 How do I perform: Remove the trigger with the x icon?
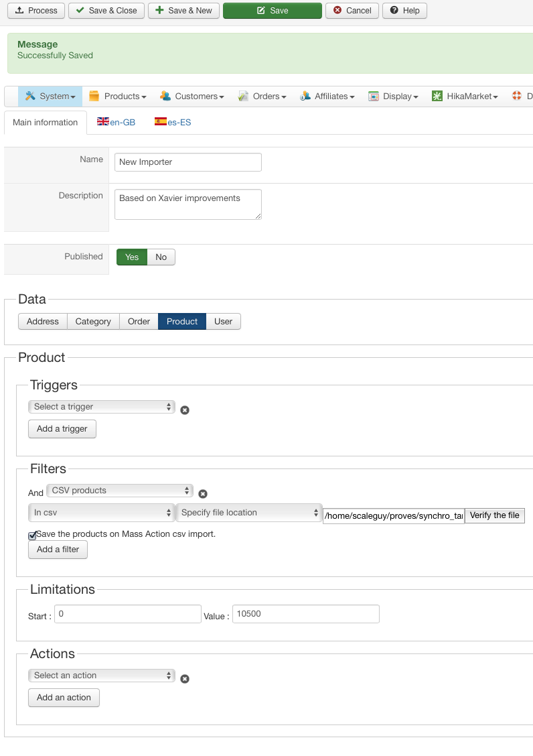point(185,410)
